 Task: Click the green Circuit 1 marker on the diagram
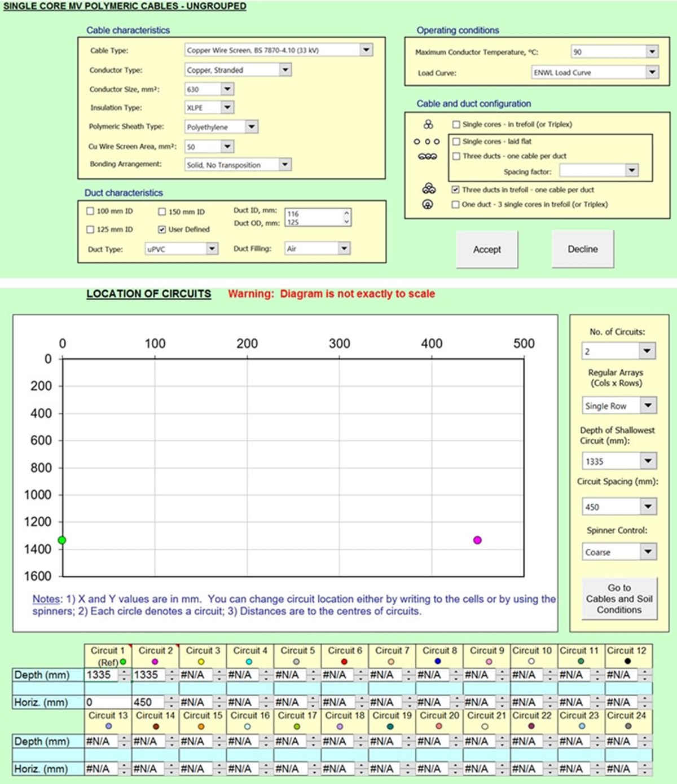62,540
